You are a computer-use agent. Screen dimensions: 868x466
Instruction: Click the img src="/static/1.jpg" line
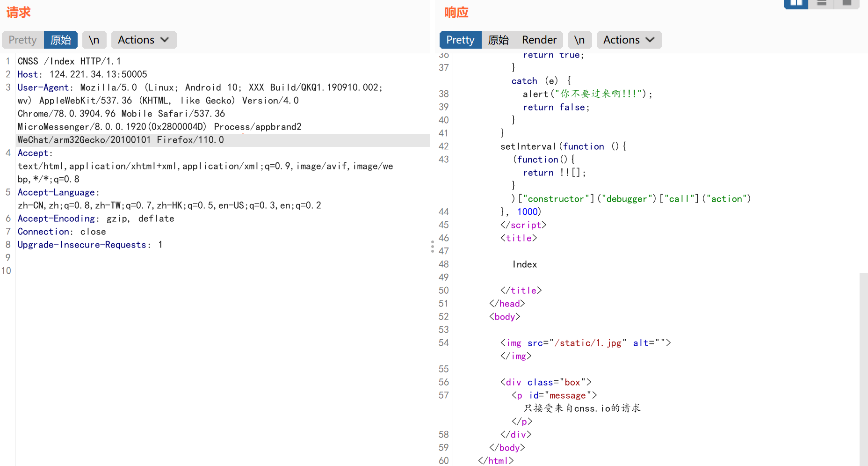pyautogui.click(x=586, y=343)
